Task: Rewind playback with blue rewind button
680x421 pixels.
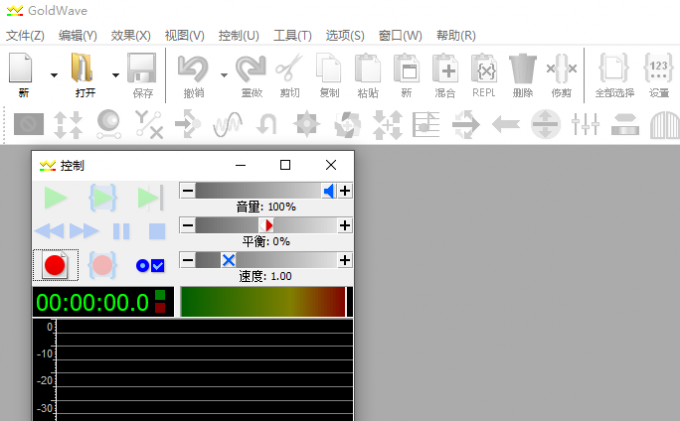Action: [49, 231]
